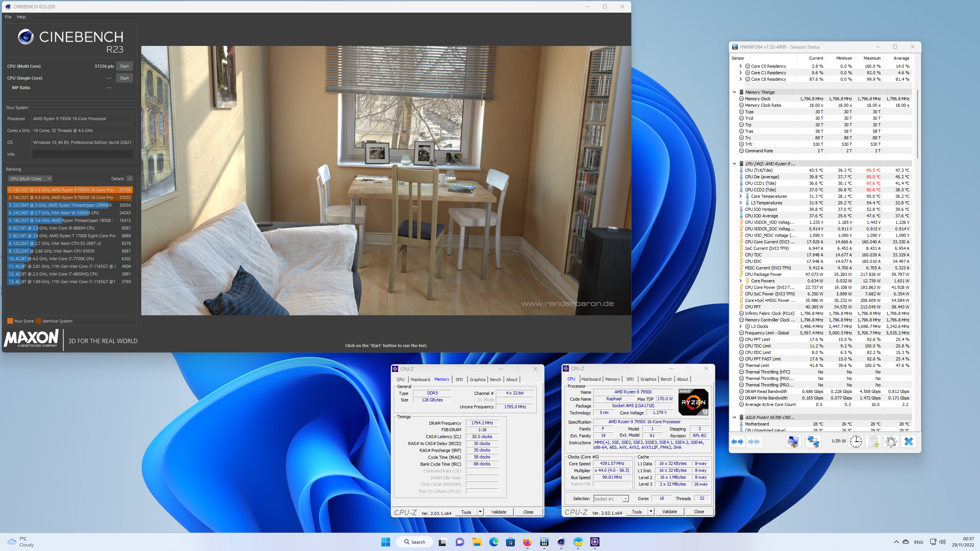Image resolution: width=980 pixels, height=551 pixels.
Task: Click the Cinebench logo sphere icon
Action: pyautogui.click(x=26, y=37)
